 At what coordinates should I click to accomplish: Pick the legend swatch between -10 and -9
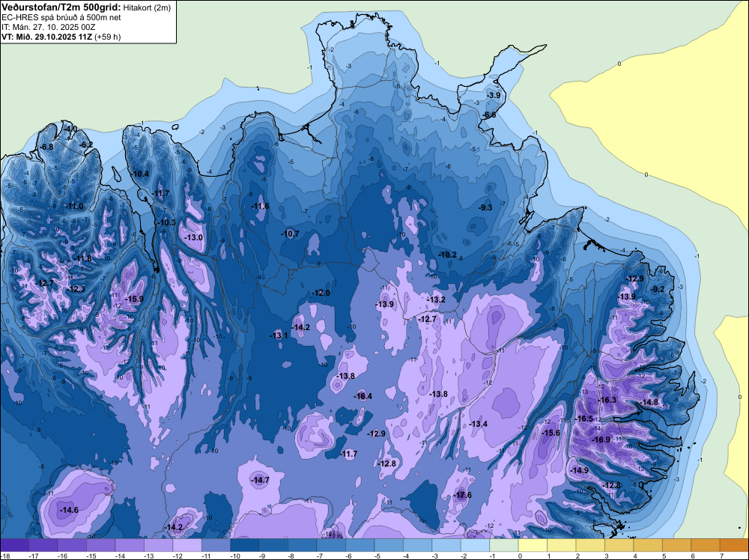pyautogui.click(x=245, y=545)
